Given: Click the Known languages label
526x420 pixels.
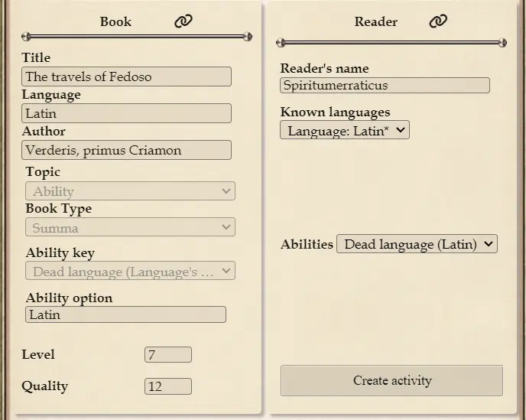Looking at the screenshot, I should (x=335, y=112).
